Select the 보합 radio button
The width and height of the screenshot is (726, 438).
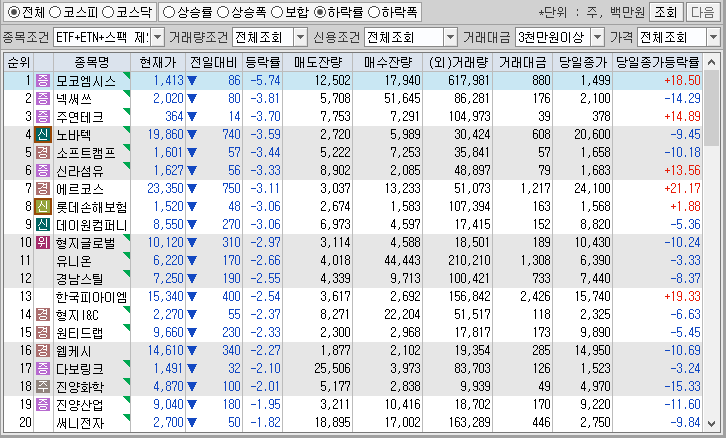pos(276,13)
